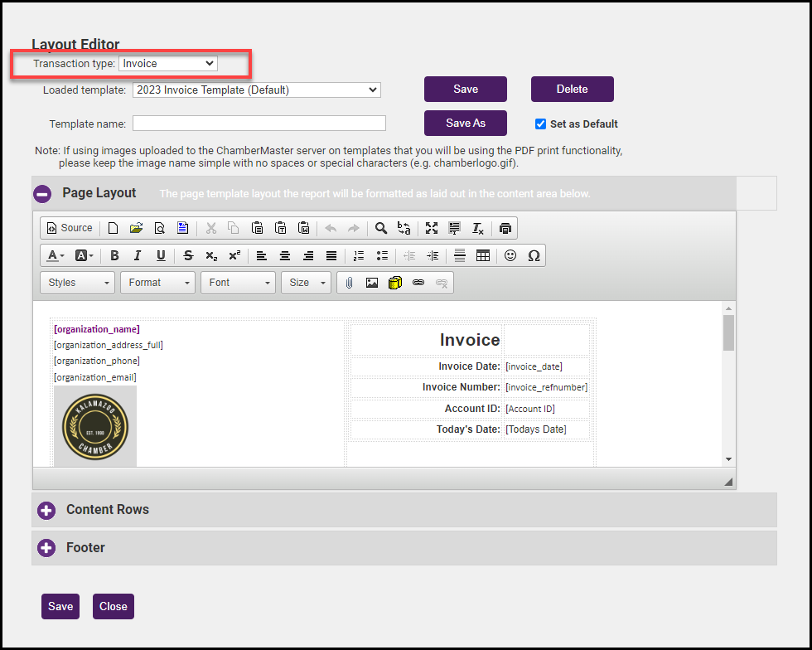Click the Delete template button
The height and width of the screenshot is (650, 812).
(x=572, y=90)
